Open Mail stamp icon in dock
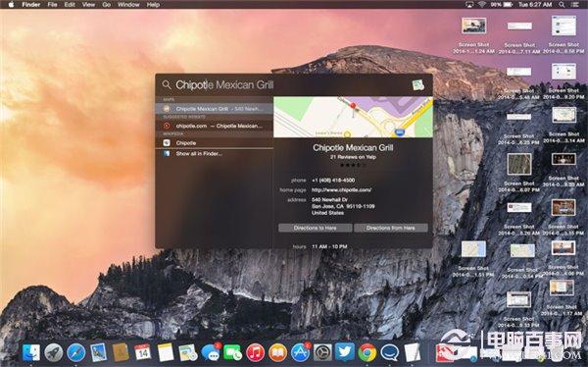This screenshot has width=588, height=367. pyautogui.click(x=99, y=352)
